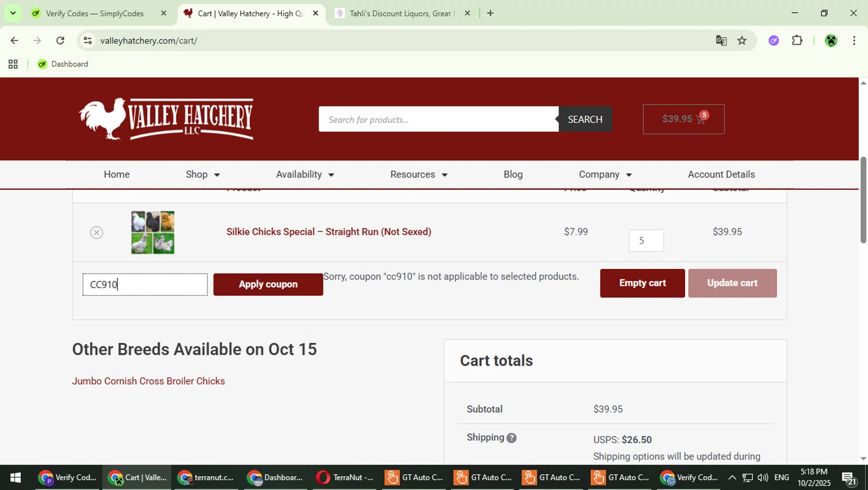Open the apps grid icon in bookmarks bar
This screenshot has width=868, height=490.
click(x=13, y=64)
